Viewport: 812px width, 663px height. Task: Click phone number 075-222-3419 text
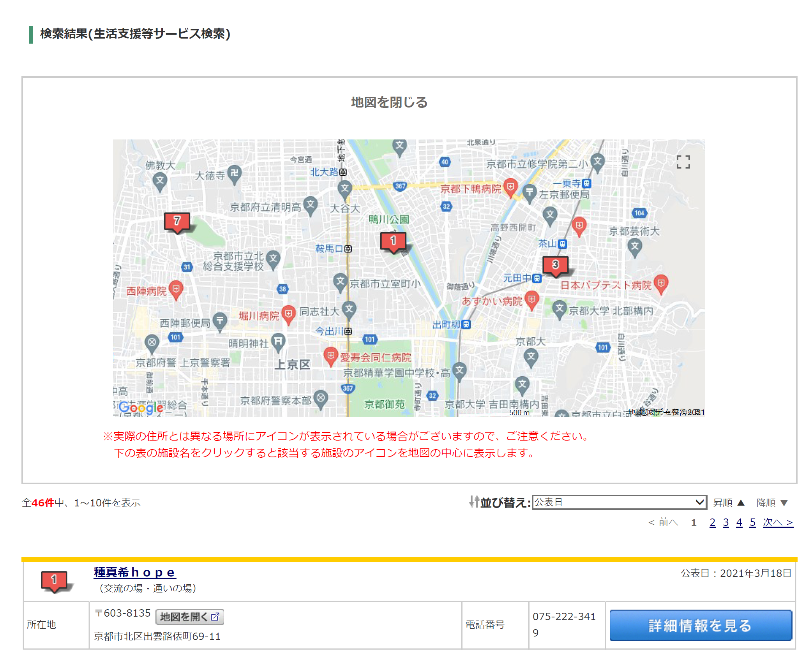tap(564, 624)
